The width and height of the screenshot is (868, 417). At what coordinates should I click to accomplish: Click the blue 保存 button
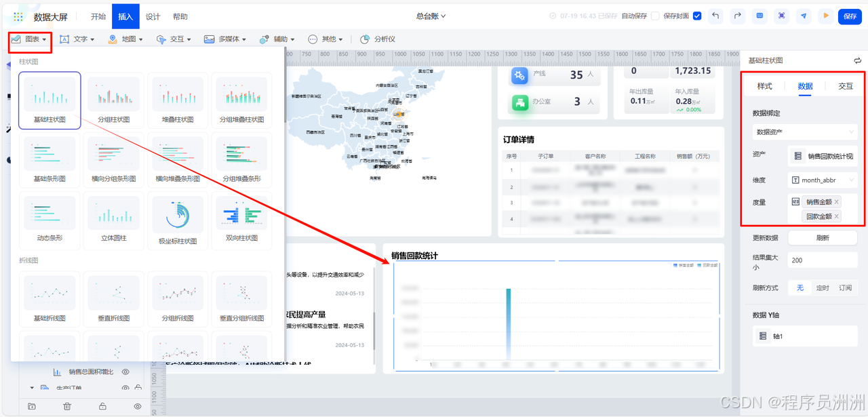(x=850, y=16)
